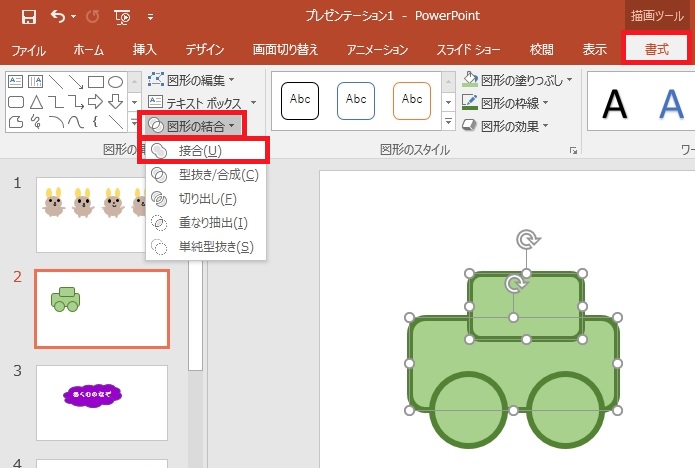Pick the right block arrow shape

point(95,102)
